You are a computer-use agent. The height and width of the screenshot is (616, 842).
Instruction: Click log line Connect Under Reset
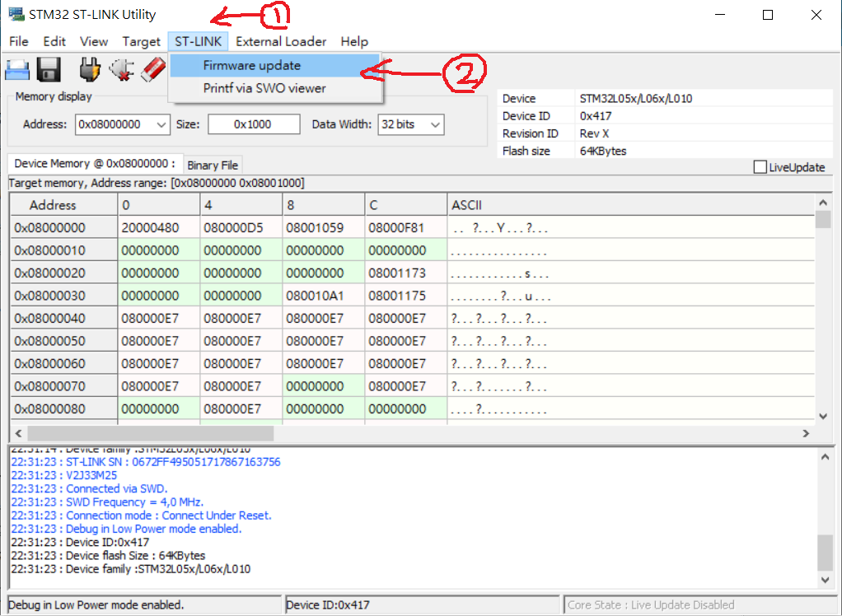click(x=141, y=516)
